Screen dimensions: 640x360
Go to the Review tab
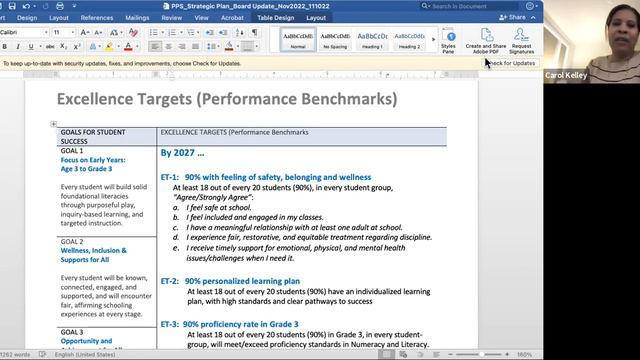pos(171,18)
